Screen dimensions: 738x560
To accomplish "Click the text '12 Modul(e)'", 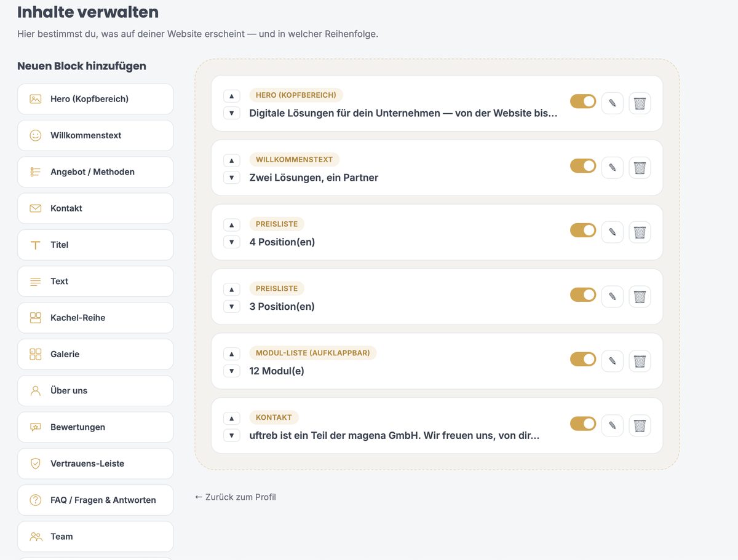I will pyautogui.click(x=277, y=371).
